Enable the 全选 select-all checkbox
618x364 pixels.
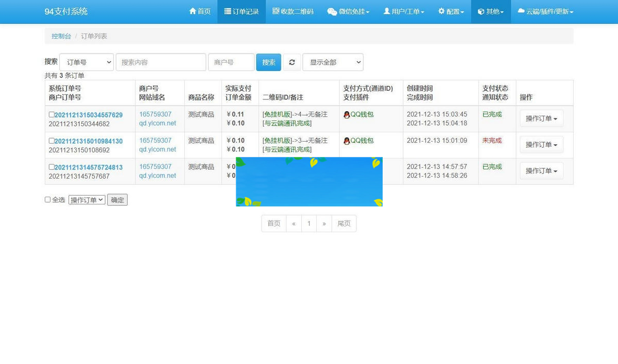[x=47, y=200]
